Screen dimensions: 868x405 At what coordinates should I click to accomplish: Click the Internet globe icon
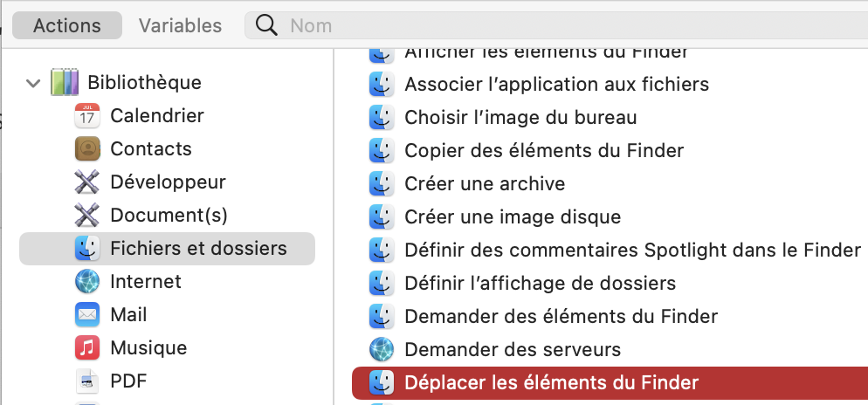[x=87, y=282]
